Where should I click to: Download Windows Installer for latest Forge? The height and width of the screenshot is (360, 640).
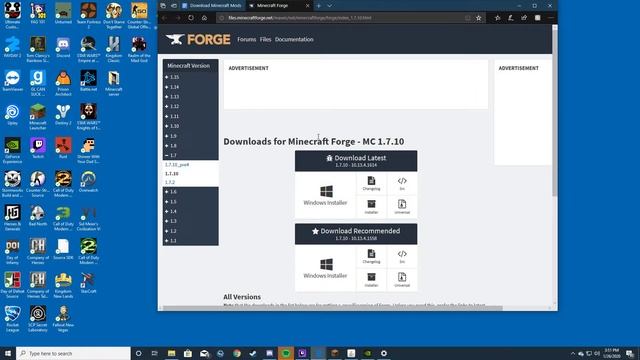point(325,195)
